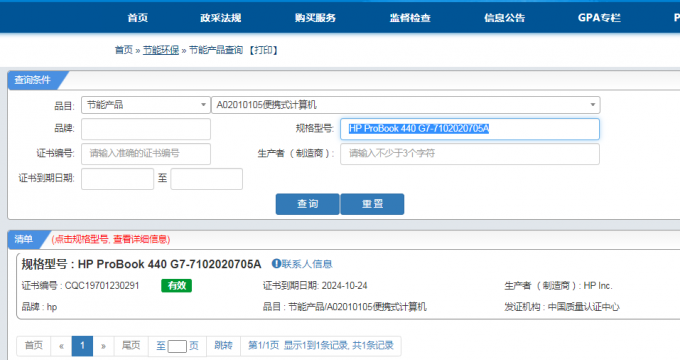The width and height of the screenshot is (680, 360).
Task: Click the 查询 search button
Action: [x=307, y=204]
